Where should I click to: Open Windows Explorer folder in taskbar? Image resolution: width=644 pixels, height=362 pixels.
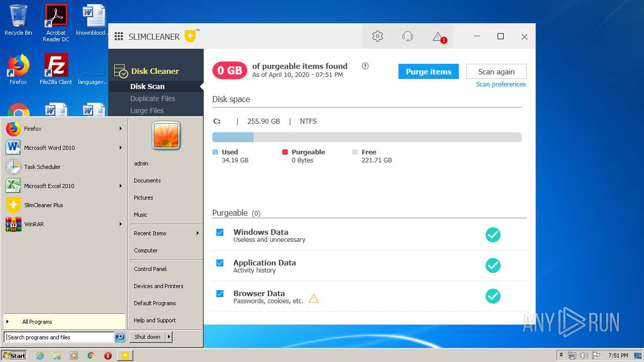tap(57, 355)
